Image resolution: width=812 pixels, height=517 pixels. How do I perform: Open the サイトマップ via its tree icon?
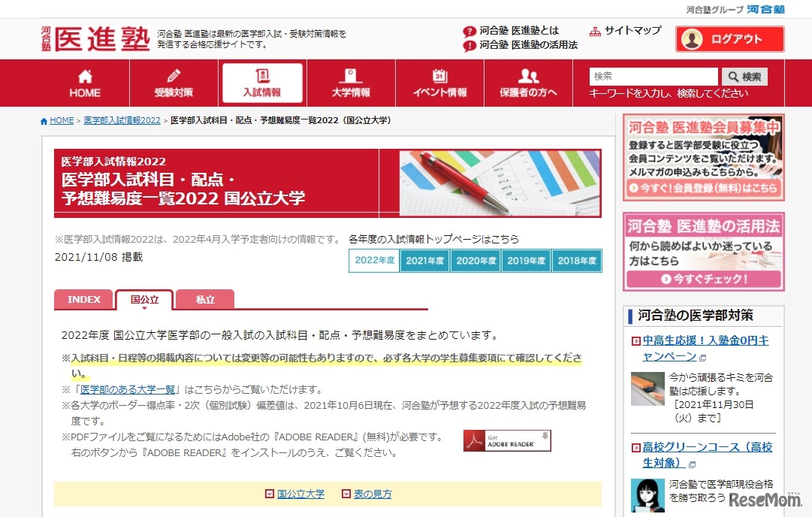(x=597, y=30)
